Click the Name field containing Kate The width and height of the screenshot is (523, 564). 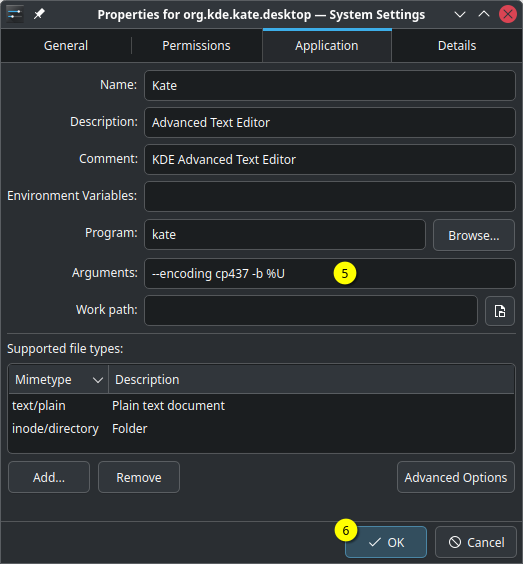pyautogui.click(x=329, y=86)
